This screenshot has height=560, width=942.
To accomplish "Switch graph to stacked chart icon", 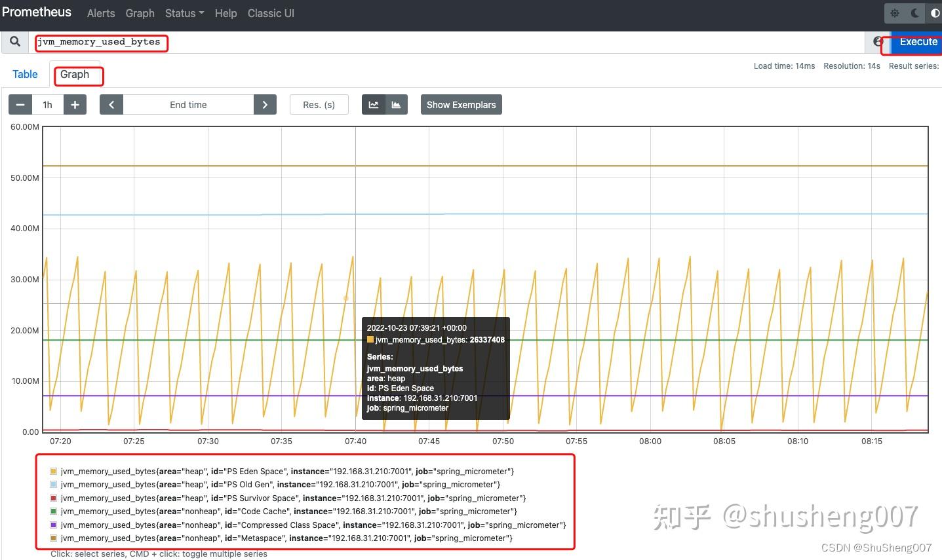I will [397, 104].
